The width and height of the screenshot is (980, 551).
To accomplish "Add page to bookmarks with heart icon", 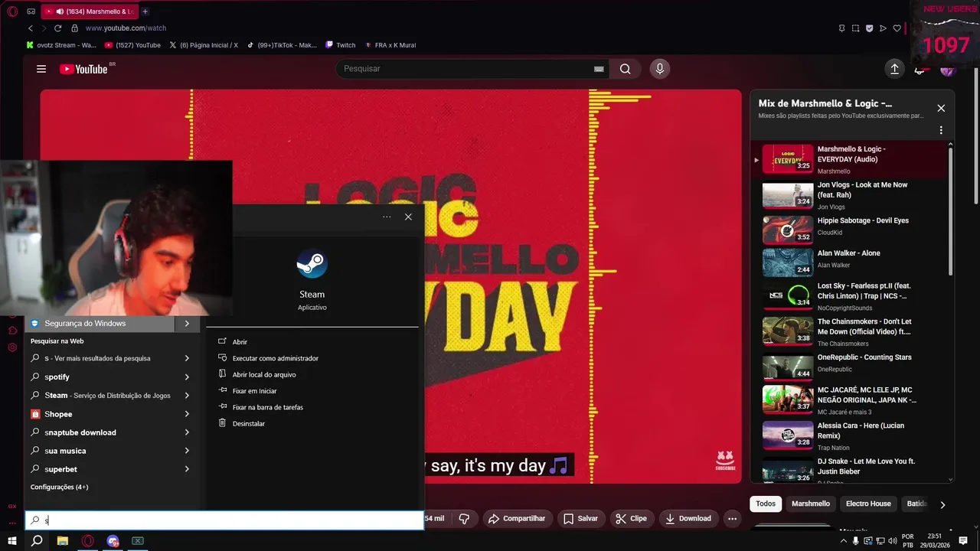I will coord(897,28).
